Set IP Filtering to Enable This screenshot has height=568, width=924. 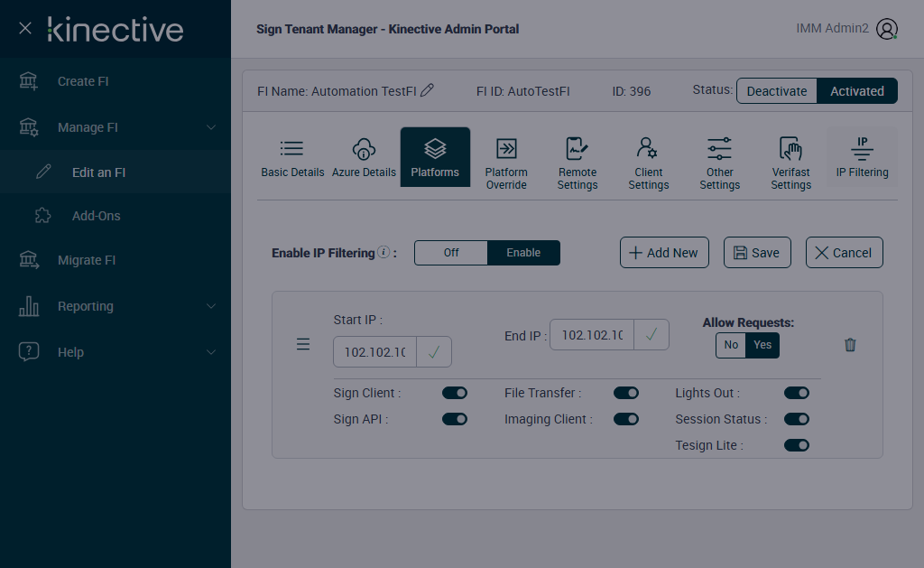tap(523, 253)
